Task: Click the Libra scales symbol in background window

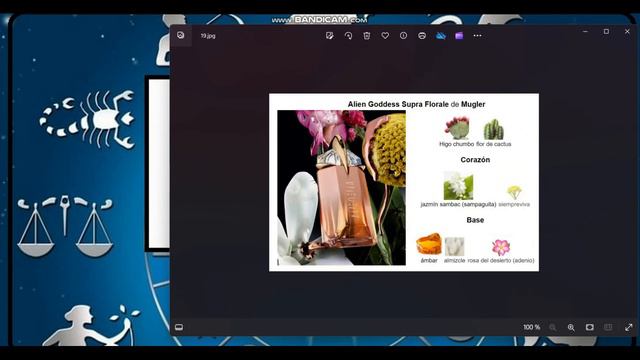Action: [64, 225]
